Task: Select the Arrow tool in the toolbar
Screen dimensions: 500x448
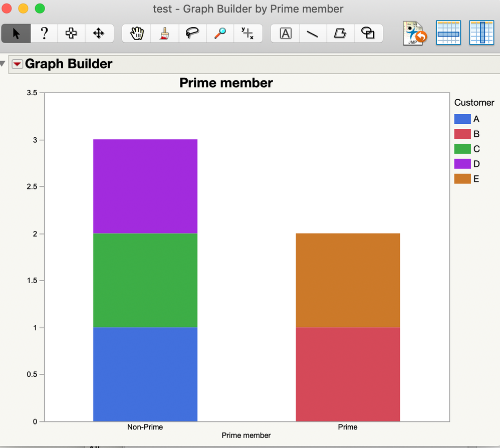Action: (x=17, y=33)
